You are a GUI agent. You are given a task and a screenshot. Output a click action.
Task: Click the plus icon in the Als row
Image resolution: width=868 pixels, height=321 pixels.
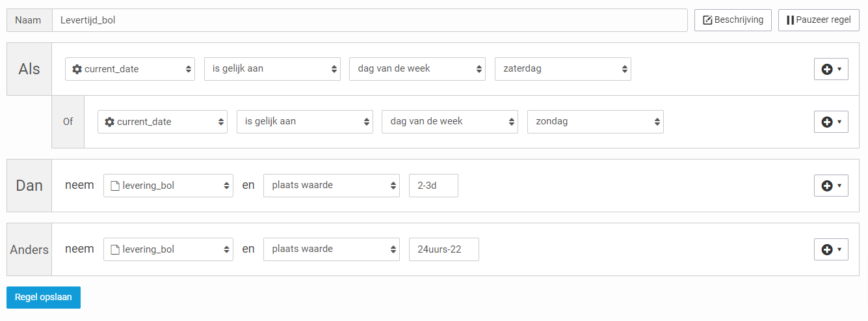(x=827, y=69)
